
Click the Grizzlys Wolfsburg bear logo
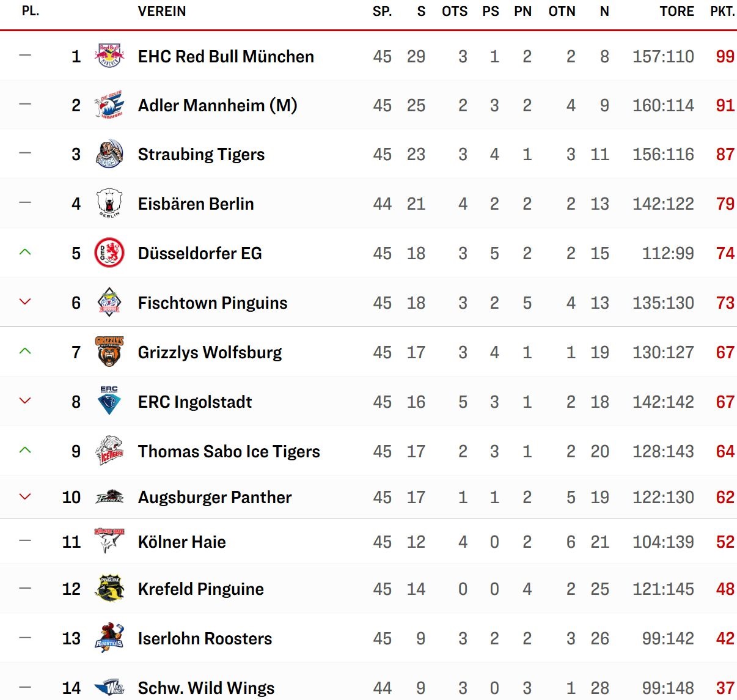110,352
